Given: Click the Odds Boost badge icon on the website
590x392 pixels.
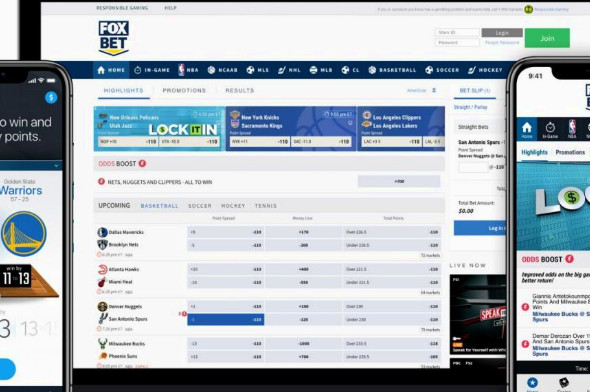Looking at the screenshot, I should click(142, 164).
